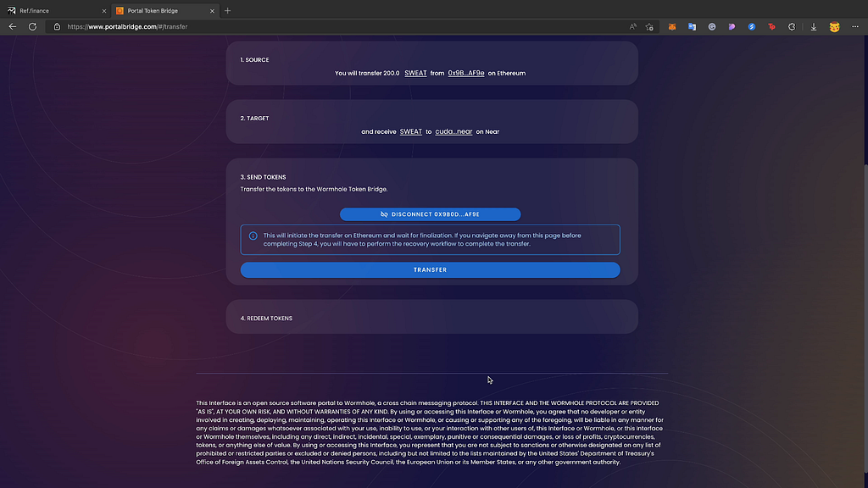Image resolution: width=868 pixels, height=488 pixels.
Task: Click the 2. TARGET heading
Action: tap(254, 119)
